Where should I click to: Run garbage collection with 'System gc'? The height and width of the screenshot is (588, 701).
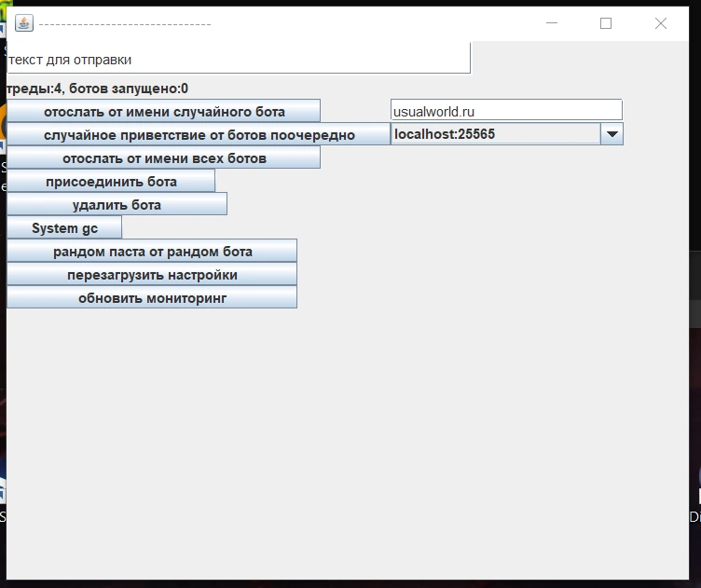coord(64,228)
